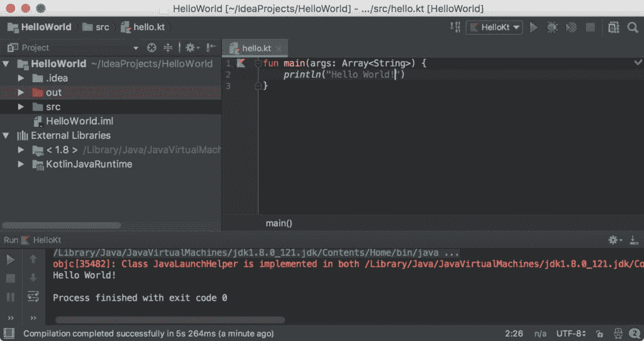The width and height of the screenshot is (644, 341).
Task: Open Run panel gear settings
Action: tap(615, 240)
